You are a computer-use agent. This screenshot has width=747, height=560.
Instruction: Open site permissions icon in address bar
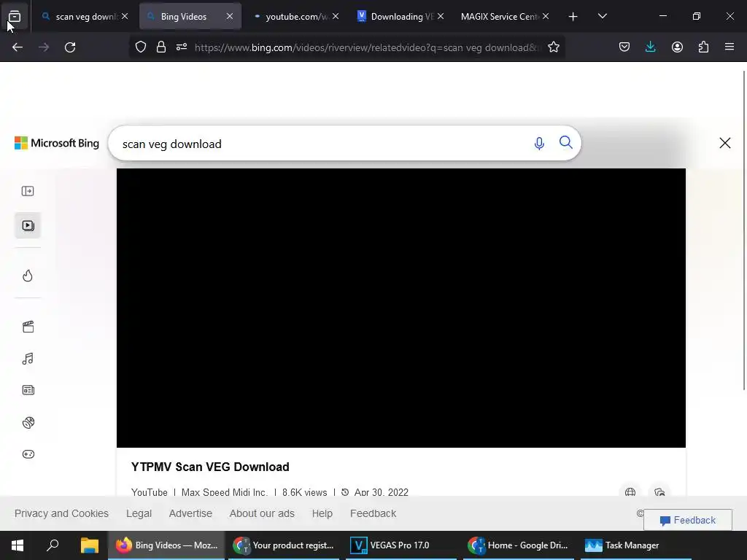pyautogui.click(x=182, y=47)
